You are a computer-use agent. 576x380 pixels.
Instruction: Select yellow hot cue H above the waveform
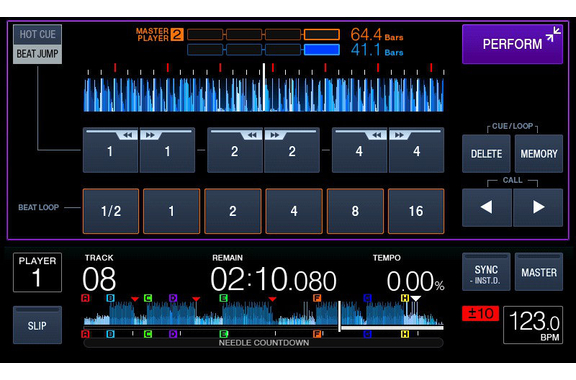tap(405, 298)
